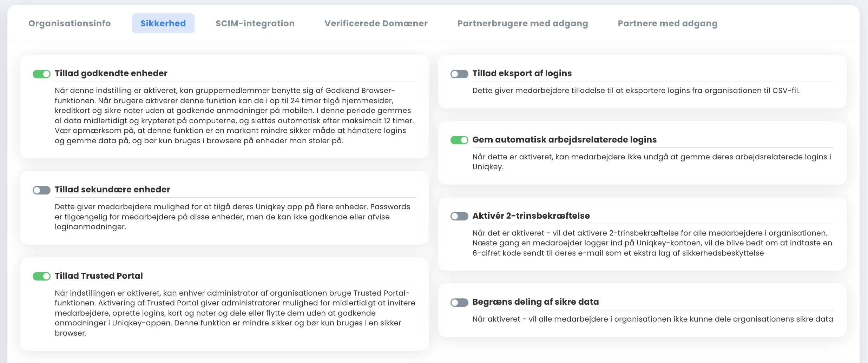Screen dimensions: 868x363
Task: Enable the Tillad sekundære enheder toggle
Action: click(x=41, y=190)
